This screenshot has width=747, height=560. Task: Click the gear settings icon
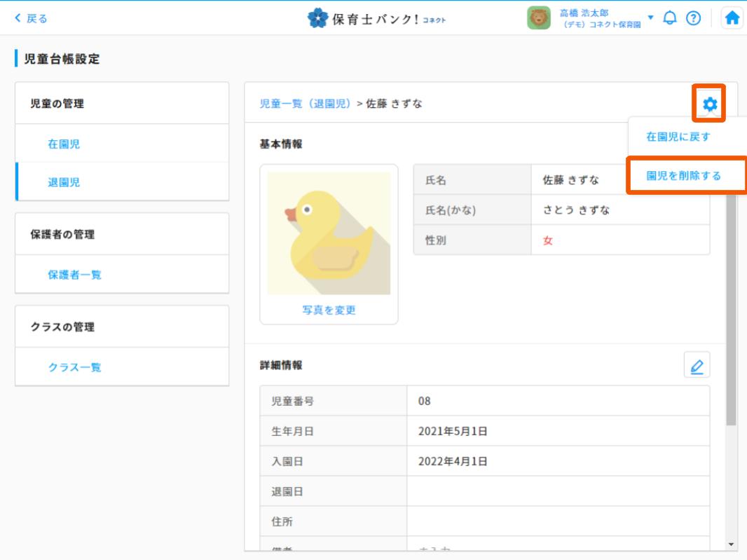[x=710, y=104]
